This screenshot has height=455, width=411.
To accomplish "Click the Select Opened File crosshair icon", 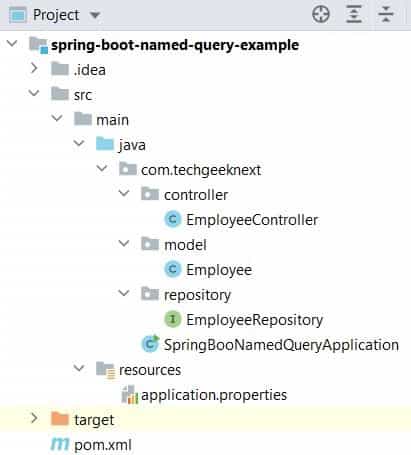I will click(321, 14).
